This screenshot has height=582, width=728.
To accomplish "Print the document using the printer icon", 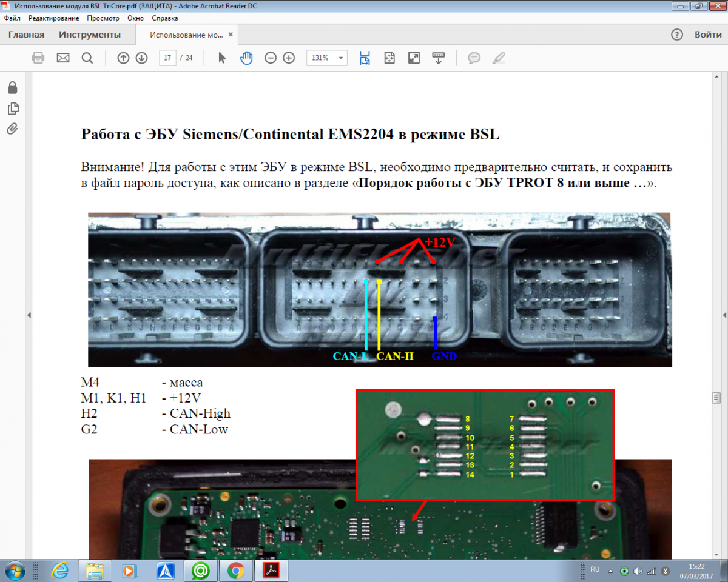I will pos(38,58).
